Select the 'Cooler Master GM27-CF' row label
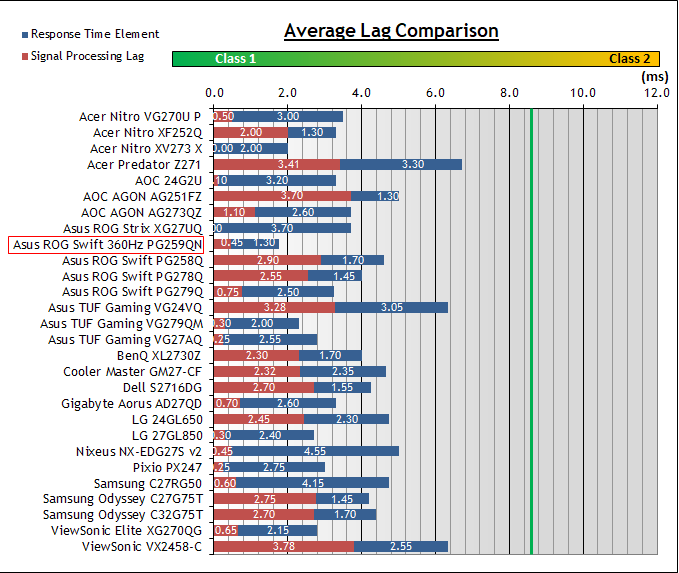 [x=133, y=372]
